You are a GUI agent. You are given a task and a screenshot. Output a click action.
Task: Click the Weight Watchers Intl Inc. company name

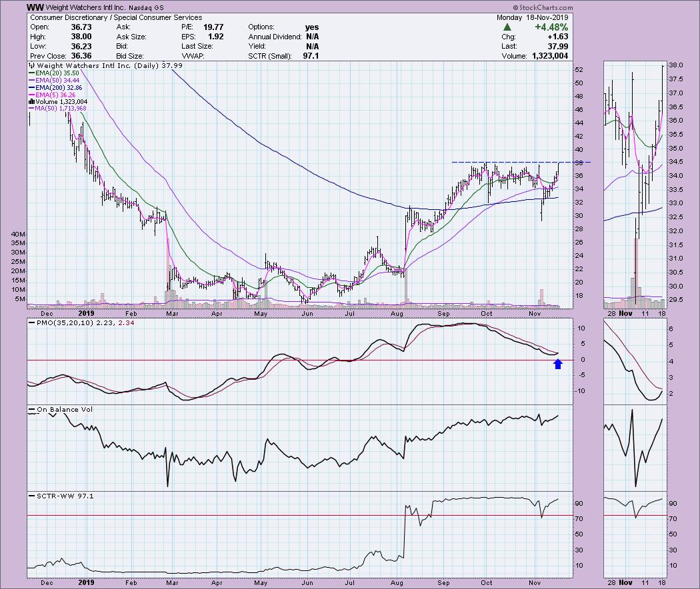click(86, 7)
